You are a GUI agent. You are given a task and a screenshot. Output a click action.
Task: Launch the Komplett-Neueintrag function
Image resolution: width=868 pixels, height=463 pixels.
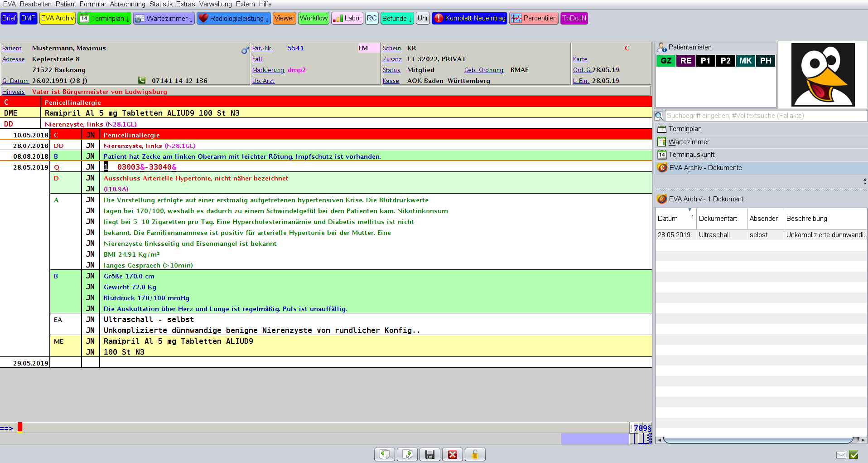[x=469, y=18]
